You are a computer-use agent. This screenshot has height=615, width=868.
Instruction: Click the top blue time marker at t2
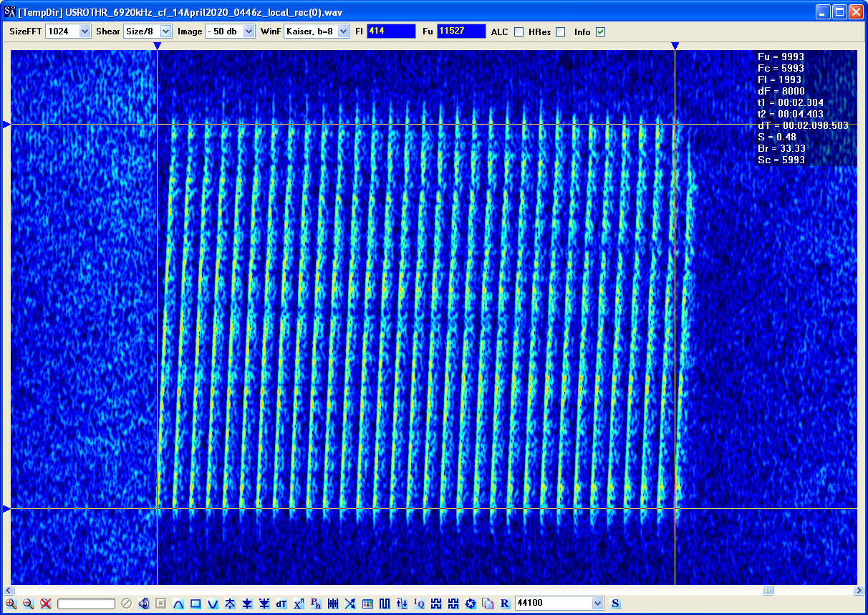click(675, 46)
